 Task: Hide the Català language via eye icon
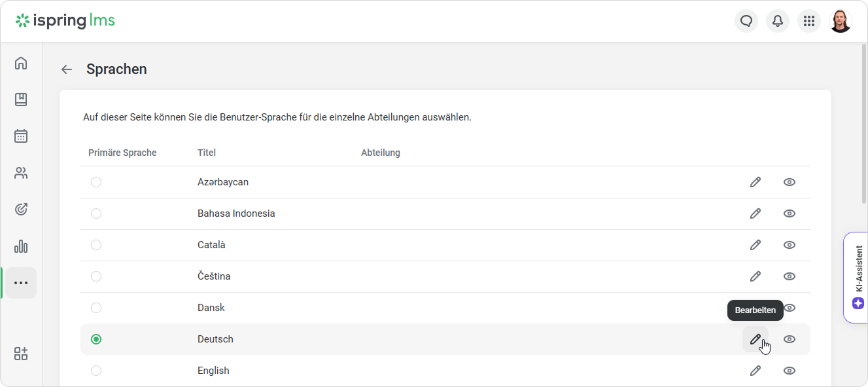click(x=790, y=245)
